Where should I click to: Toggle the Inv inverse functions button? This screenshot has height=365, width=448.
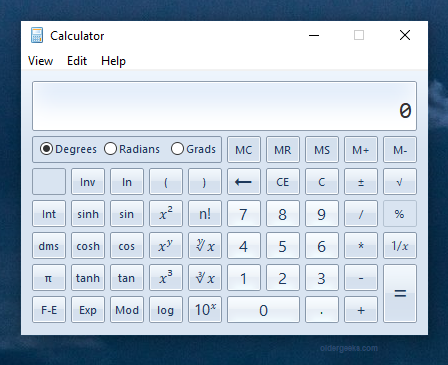point(88,182)
